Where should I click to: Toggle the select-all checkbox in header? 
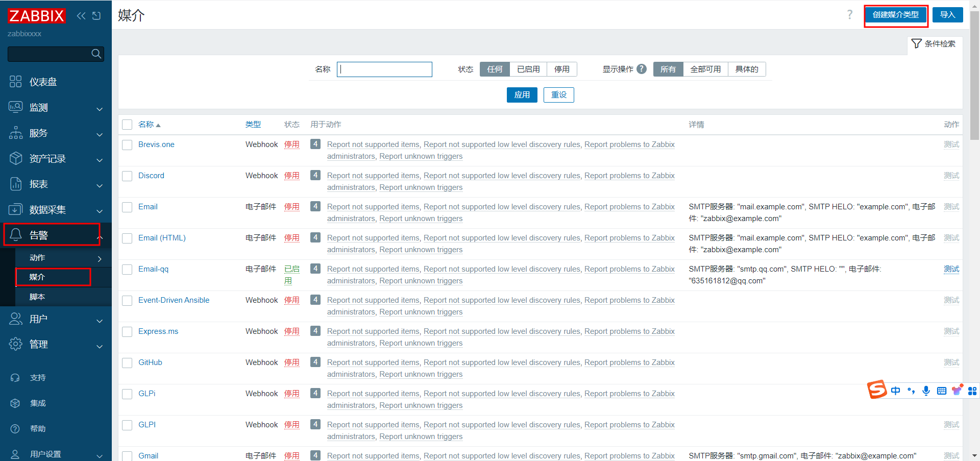pos(127,125)
